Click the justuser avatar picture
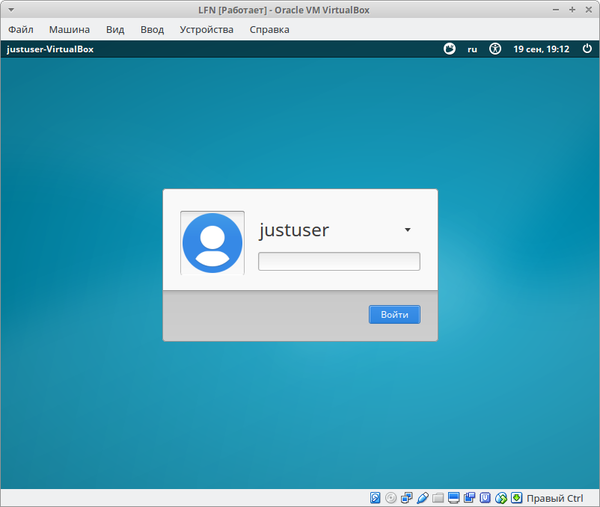Viewport: 600px width, 507px height. [x=212, y=243]
